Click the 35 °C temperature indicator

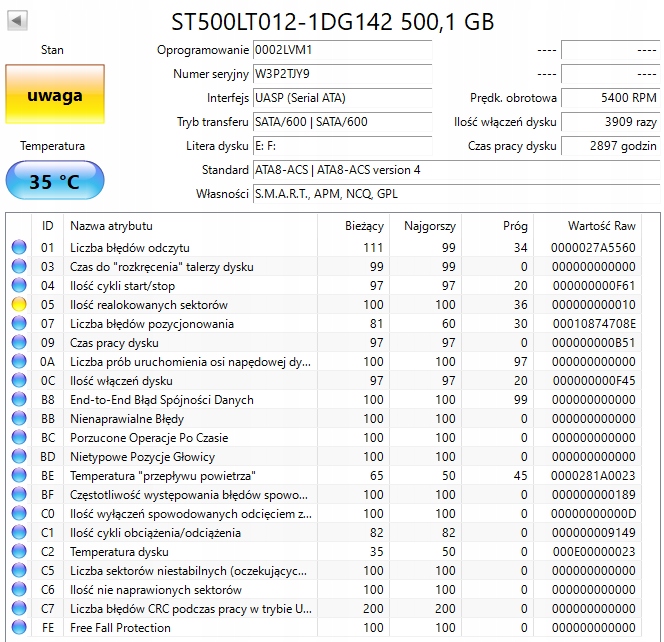[x=53, y=182]
